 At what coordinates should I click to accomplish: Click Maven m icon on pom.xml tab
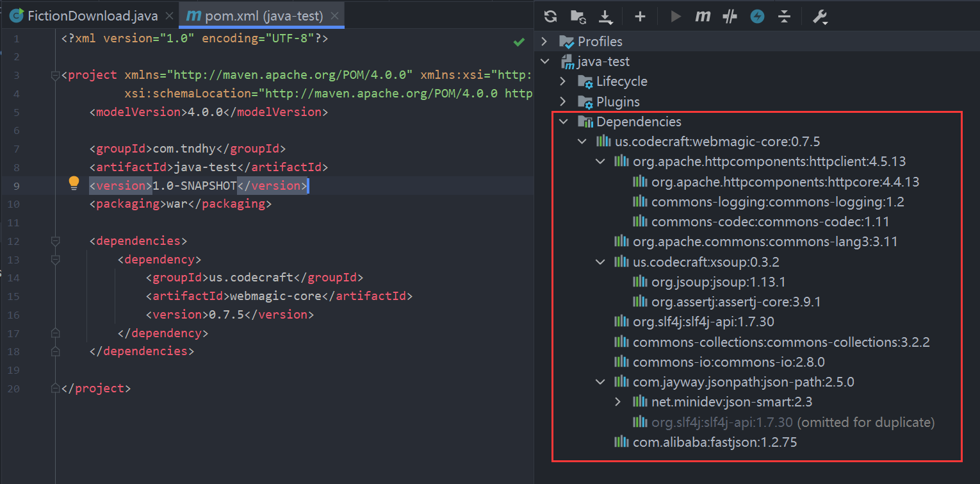[192, 16]
